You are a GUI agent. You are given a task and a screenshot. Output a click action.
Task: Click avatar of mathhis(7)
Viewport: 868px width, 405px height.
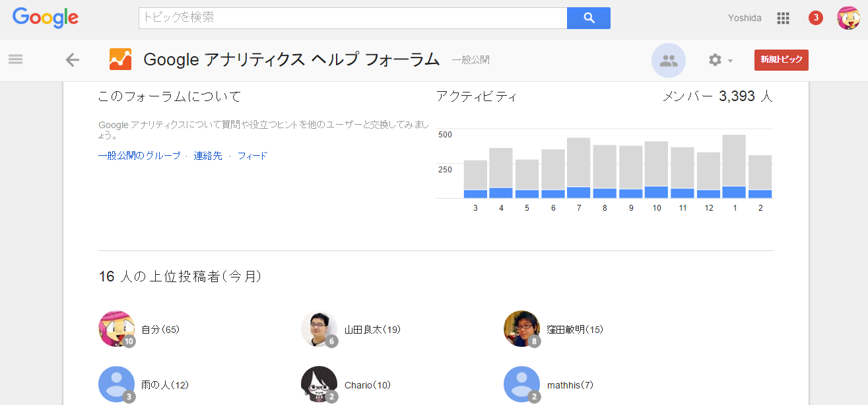pyautogui.click(x=521, y=385)
